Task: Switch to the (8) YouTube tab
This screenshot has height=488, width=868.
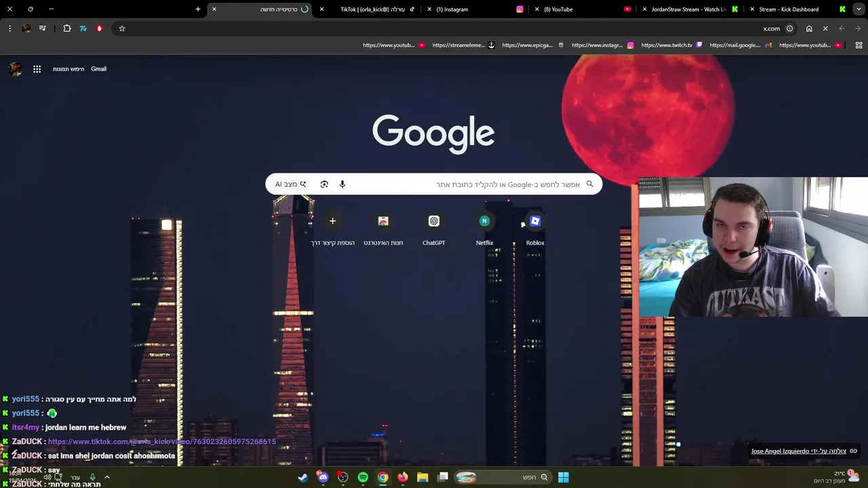Action: 585,9
